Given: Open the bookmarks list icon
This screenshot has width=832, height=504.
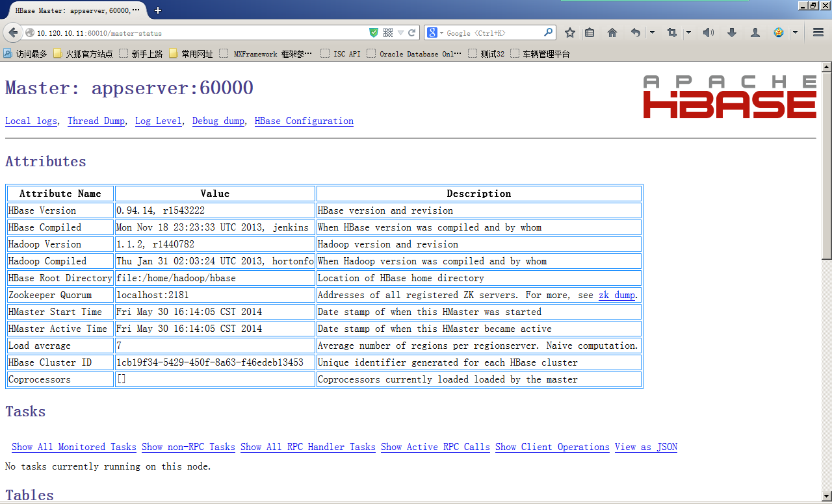Looking at the screenshot, I should tap(590, 32).
